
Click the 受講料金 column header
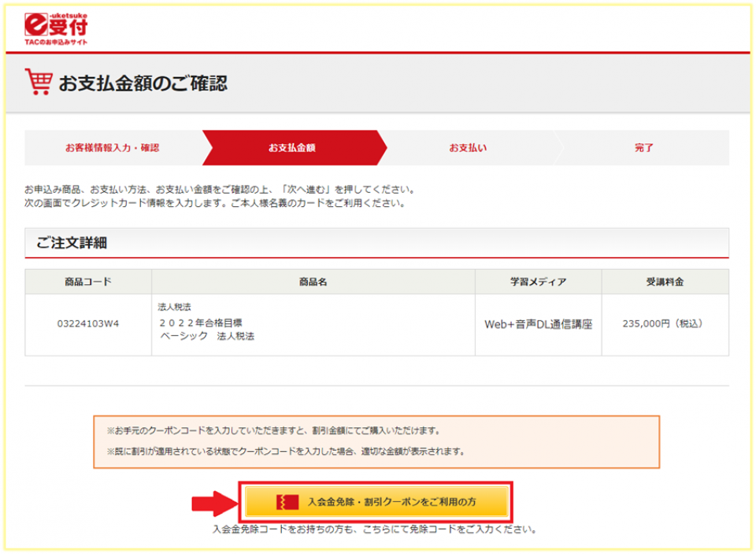(x=664, y=282)
